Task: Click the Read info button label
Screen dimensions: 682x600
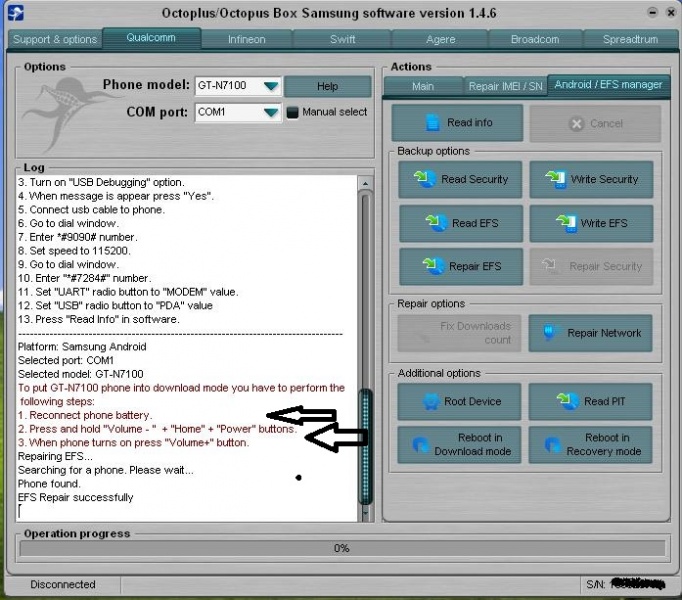Action: 470,123
